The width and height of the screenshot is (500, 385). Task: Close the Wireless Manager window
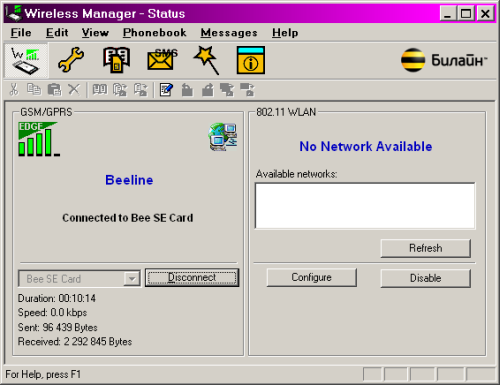point(485,14)
